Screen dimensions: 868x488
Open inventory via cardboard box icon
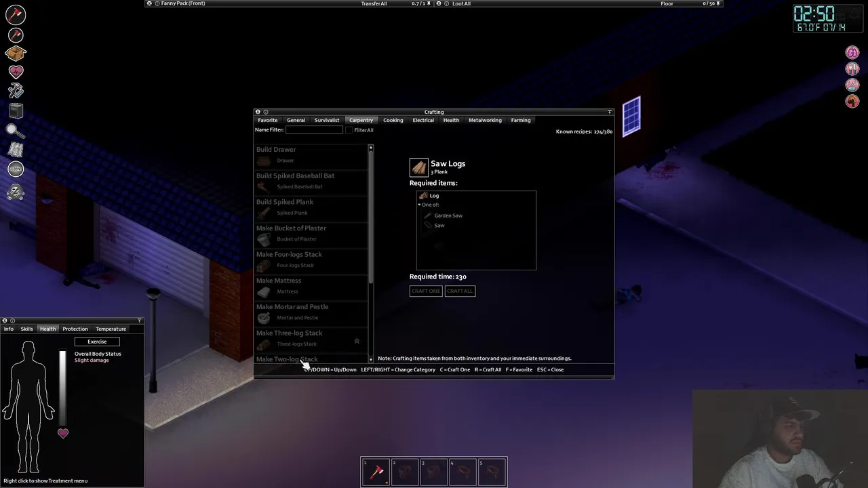[x=16, y=53]
